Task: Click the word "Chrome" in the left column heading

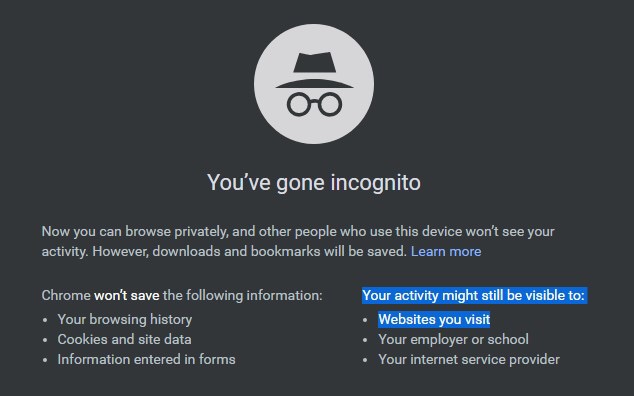Action: (x=66, y=295)
